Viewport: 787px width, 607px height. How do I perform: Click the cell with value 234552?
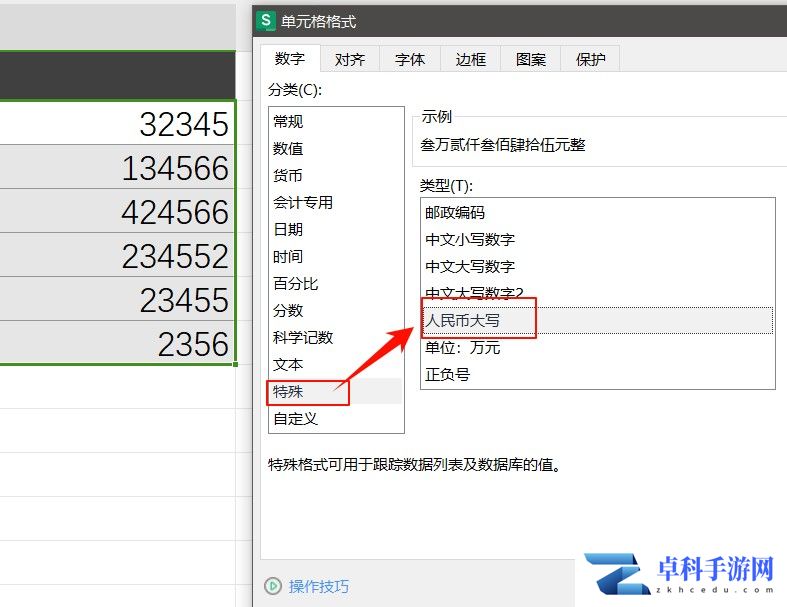(x=117, y=255)
